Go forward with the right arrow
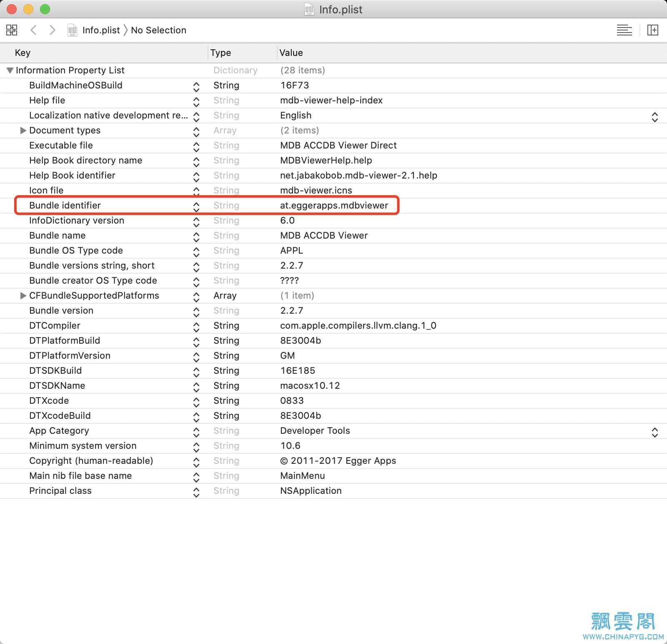 pyautogui.click(x=52, y=30)
